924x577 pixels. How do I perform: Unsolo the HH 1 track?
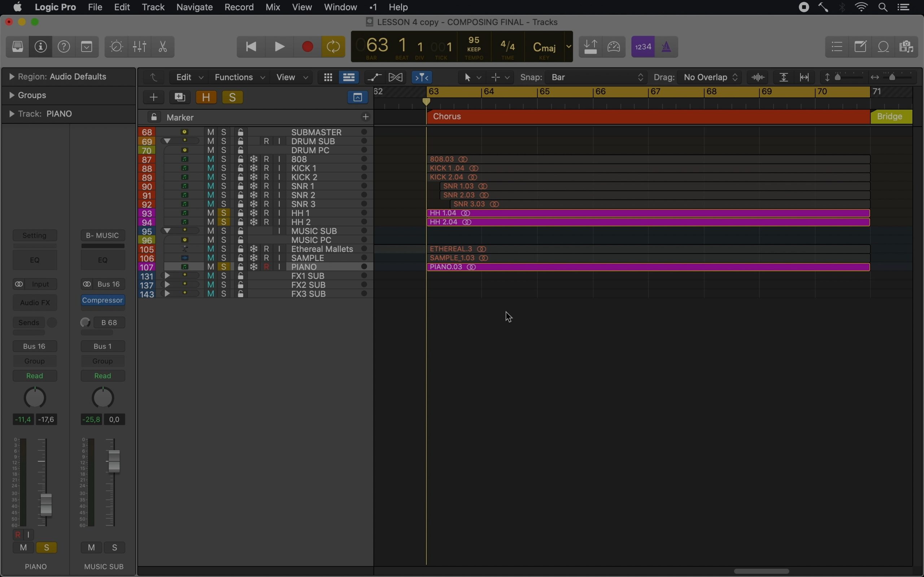224,213
